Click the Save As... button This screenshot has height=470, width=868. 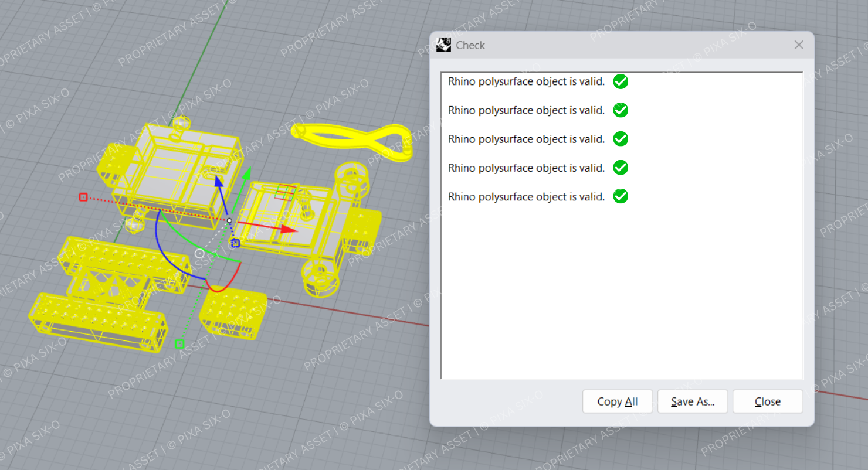(x=693, y=401)
